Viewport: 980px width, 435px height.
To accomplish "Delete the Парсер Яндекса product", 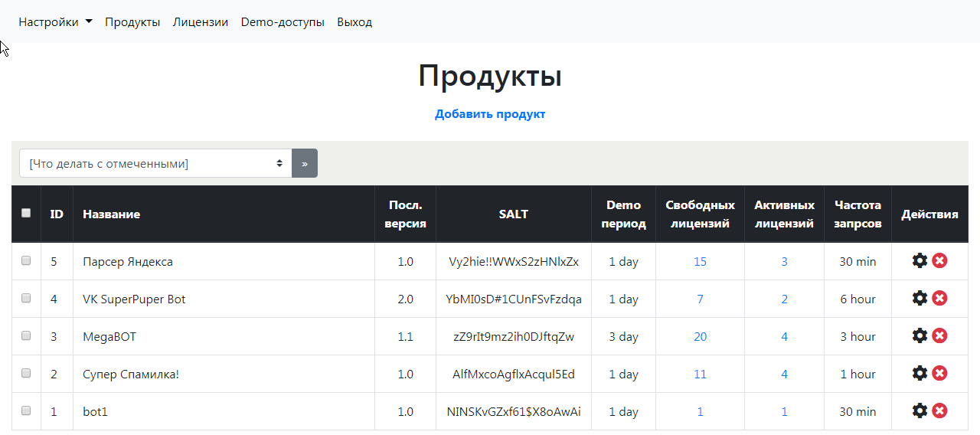I will (x=939, y=261).
